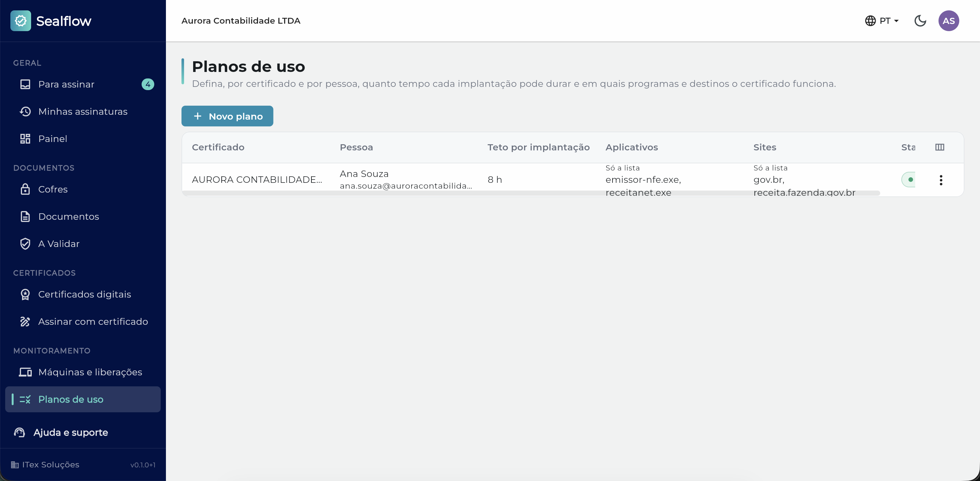Viewport: 980px width, 481px height.
Task: Open Certificados digitais badge icon
Action: click(25, 294)
